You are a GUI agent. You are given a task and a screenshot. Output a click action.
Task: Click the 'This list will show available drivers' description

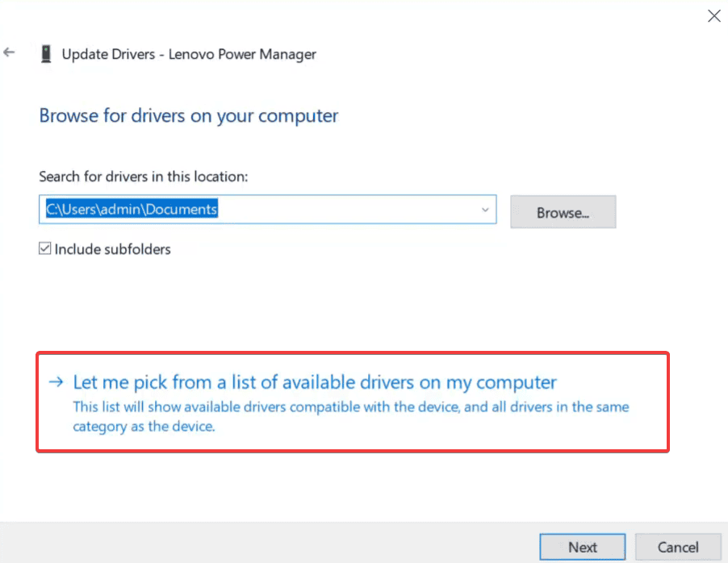tap(350, 416)
